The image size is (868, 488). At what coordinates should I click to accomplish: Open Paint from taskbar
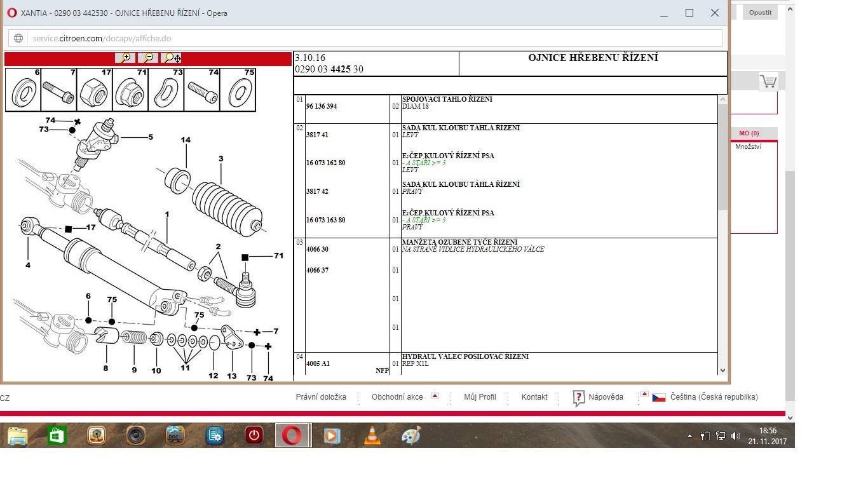tap(412, 436)
